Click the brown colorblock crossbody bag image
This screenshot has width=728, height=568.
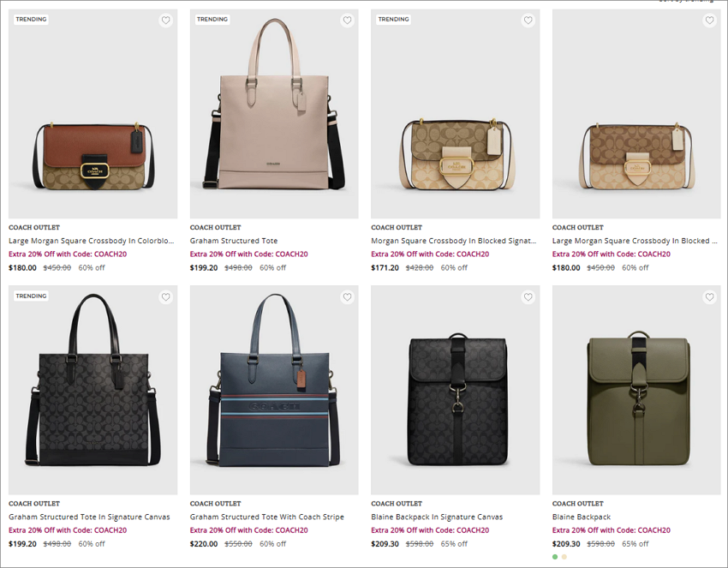click(92, 114)
